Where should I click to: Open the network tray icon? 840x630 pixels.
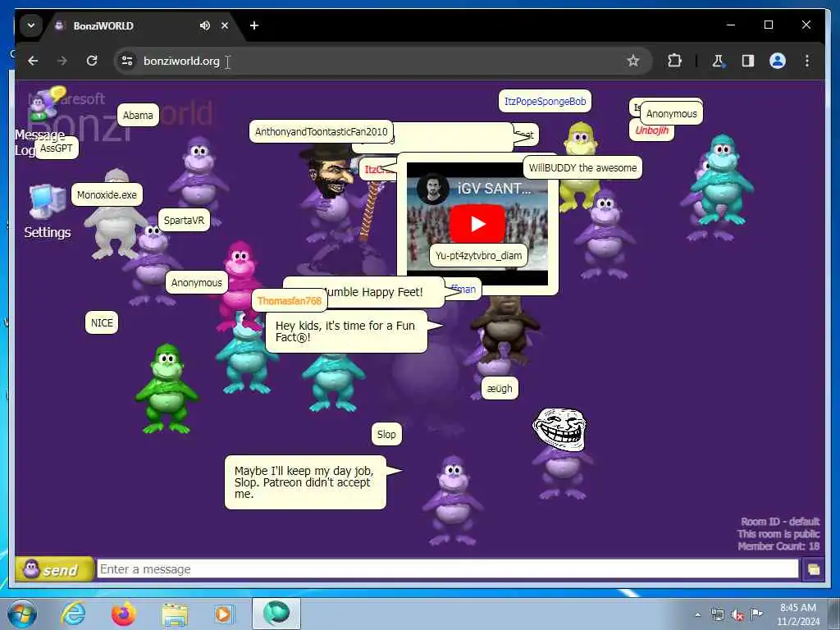point(717,615)
